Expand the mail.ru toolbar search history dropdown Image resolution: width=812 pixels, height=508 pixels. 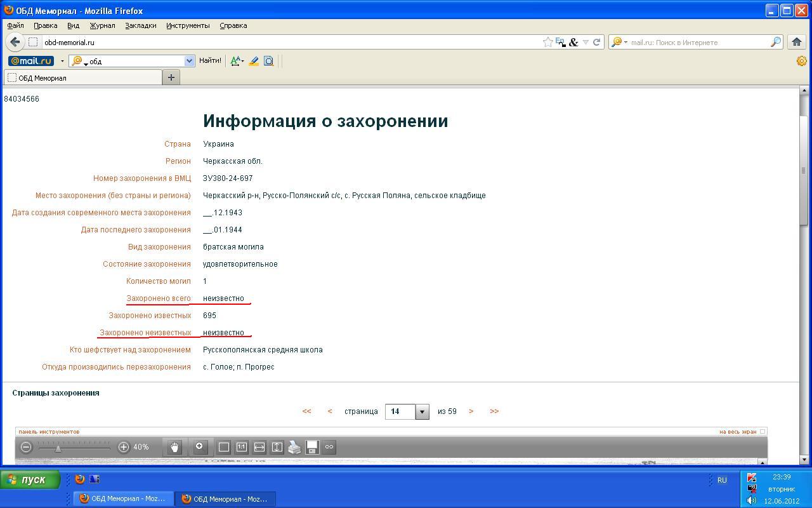tap(189, 61)
